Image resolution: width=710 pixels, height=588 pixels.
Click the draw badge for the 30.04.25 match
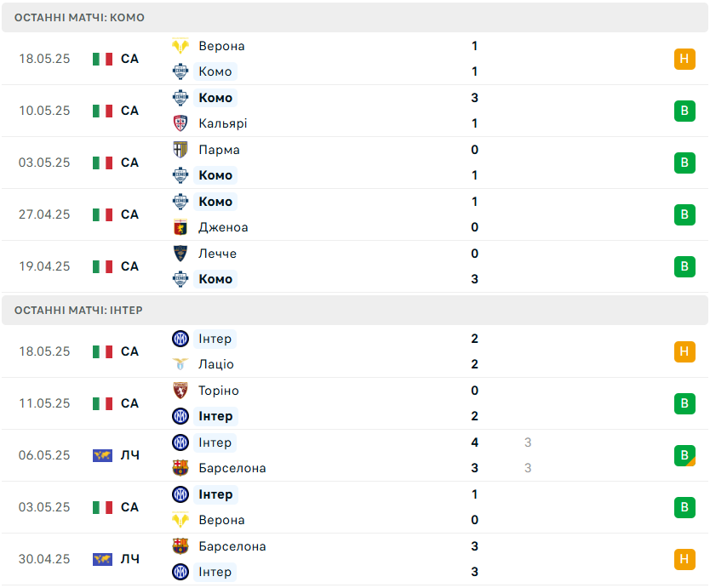point(684,559)
